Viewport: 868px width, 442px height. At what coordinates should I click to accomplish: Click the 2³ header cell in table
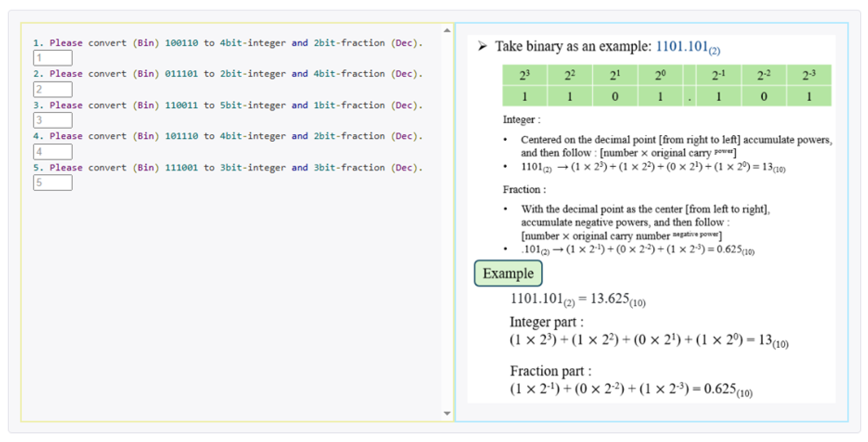[524, 75]
